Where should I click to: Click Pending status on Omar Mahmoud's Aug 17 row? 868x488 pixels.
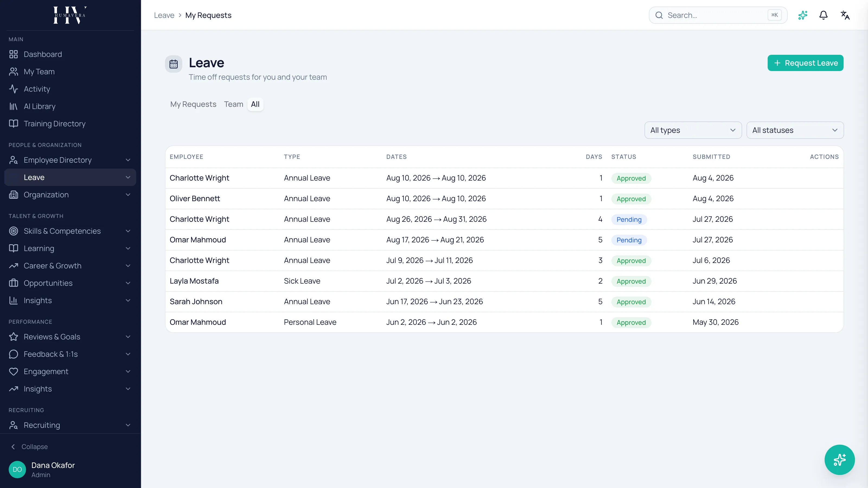tap(629, 240)
